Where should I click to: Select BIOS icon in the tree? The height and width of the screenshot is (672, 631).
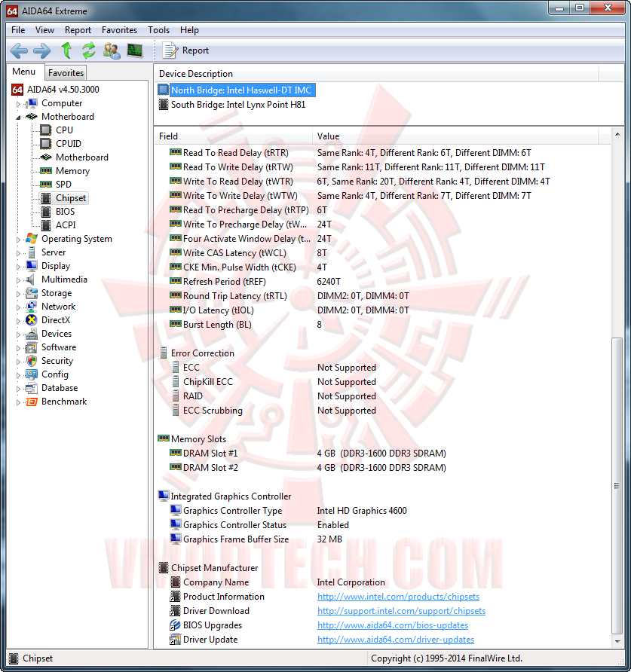tap(46, 211)
